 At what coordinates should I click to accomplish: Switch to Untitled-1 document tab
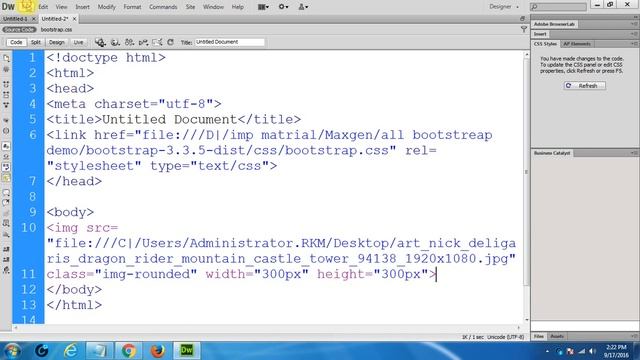click(15, 19)
